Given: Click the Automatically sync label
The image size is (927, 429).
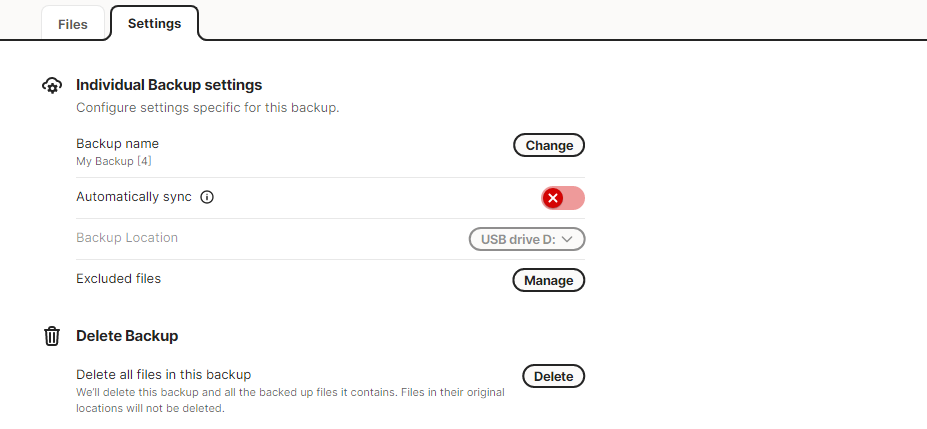Looking at the screenshot, I should [134, 197].
